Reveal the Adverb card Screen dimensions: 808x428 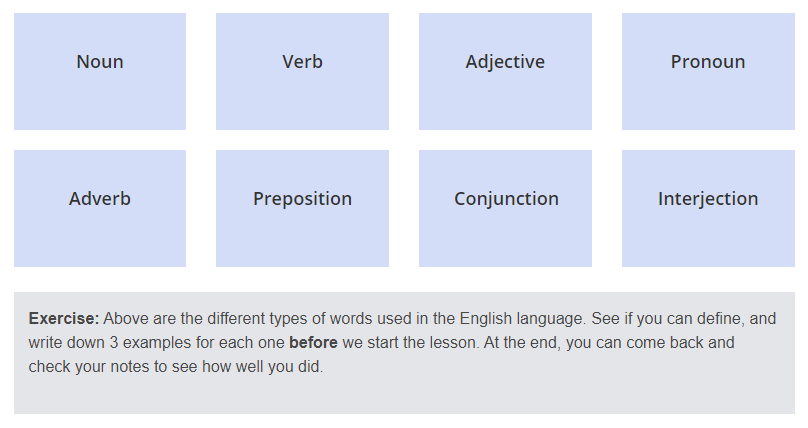pyautogui.click(x=99, y=209)
